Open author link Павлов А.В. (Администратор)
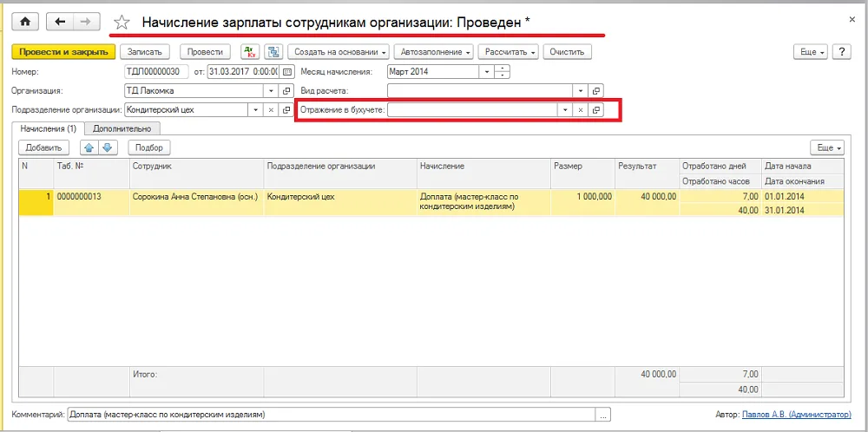This screenshot has width=868, height=432. tap(797, 415)
